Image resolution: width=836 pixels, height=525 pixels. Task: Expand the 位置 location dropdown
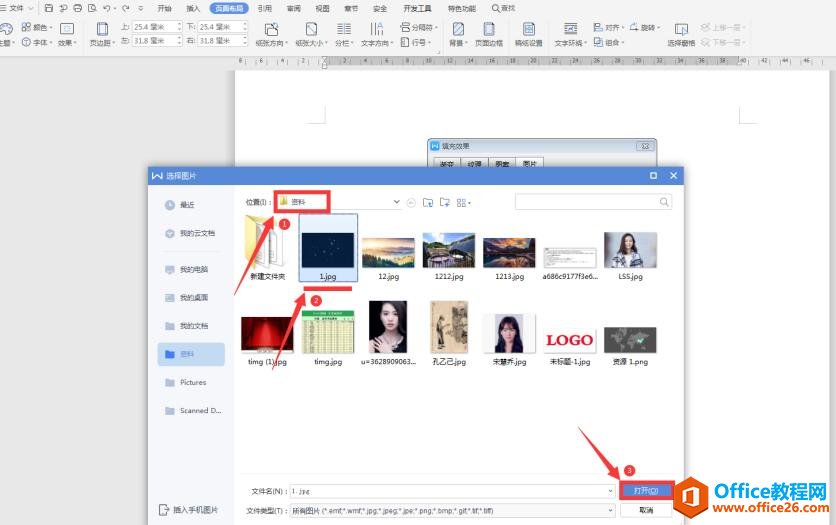pos(396,202)
